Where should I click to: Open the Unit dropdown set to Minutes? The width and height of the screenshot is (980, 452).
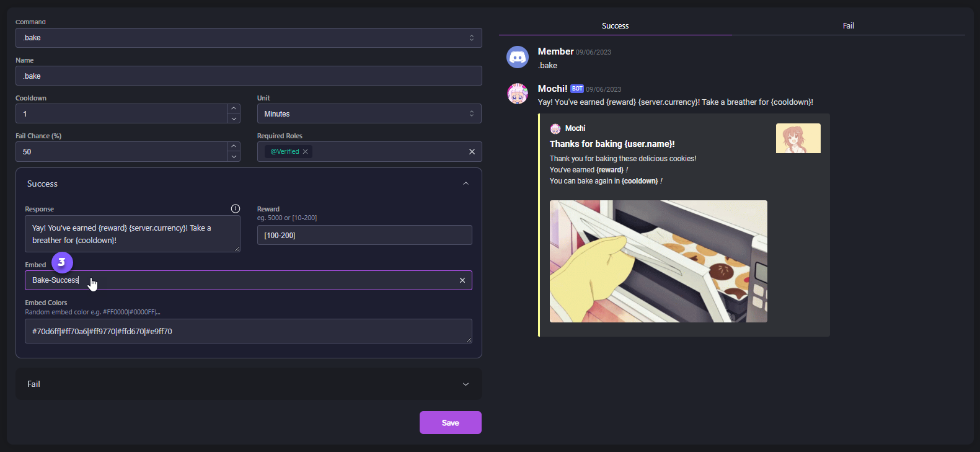(369, 114)
